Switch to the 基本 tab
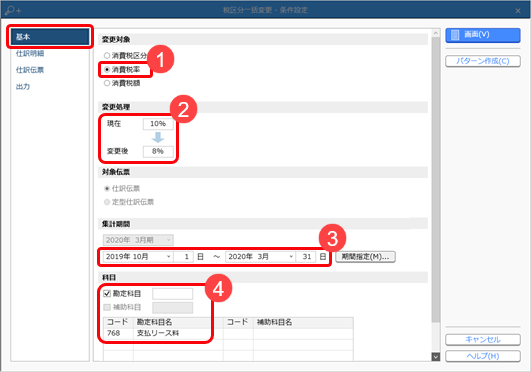The height and width of the screenshot is (372, 531). (x=50, y=37)
